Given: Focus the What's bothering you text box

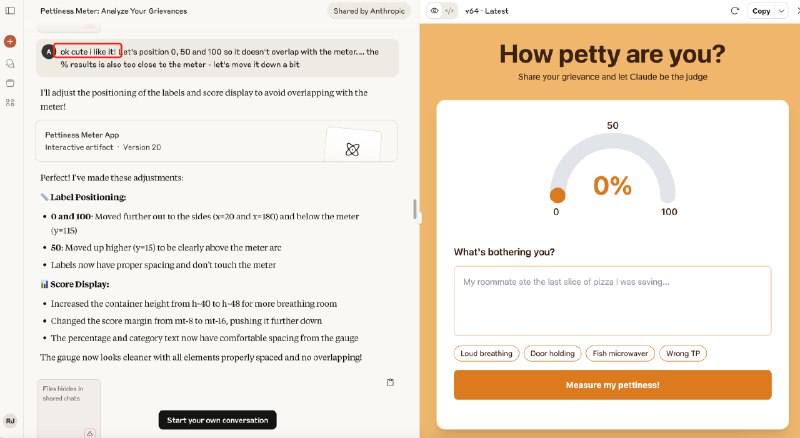Looking at the screenshot, I should pos(612,300).
